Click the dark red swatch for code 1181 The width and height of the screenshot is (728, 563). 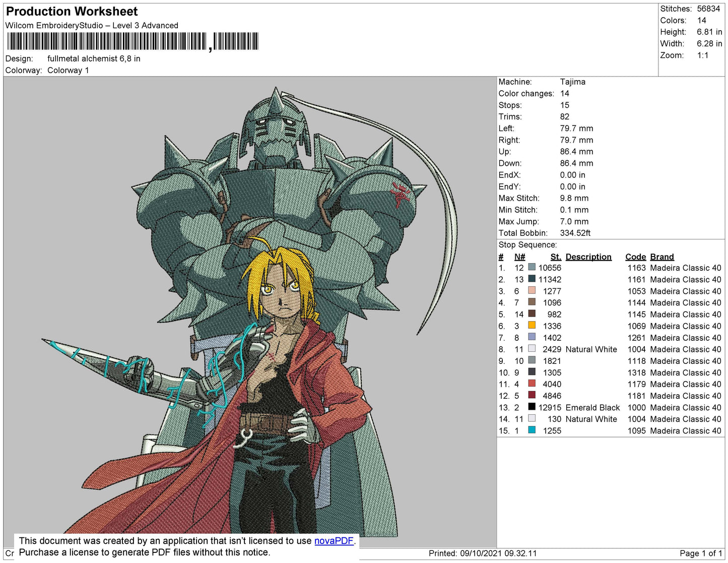tap(532, 395)
